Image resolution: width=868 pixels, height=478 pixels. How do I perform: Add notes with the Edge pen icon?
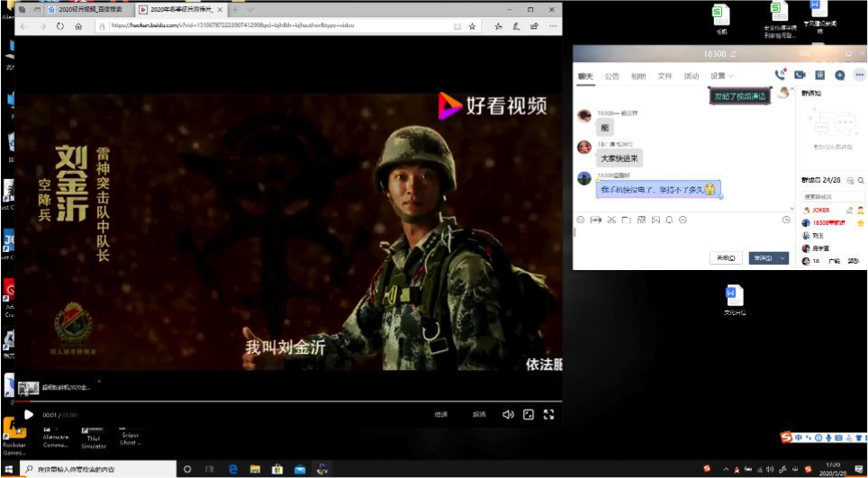click(x=516, y=26)
